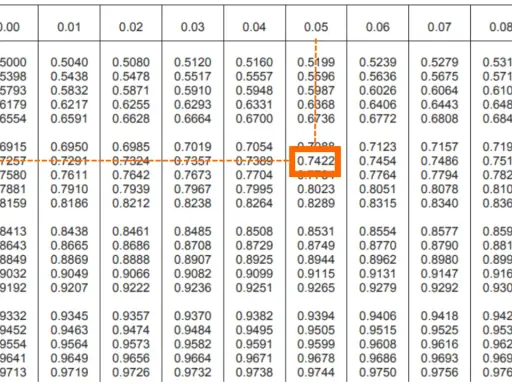Click the 0.02 column header
The width and height of the screenshot is (512, 384).
131,27
